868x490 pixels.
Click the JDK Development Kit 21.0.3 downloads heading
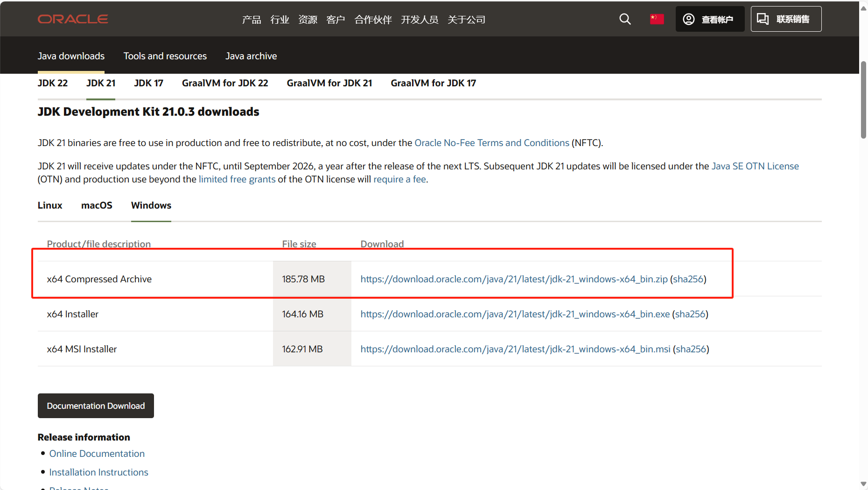tap(148, 112)
